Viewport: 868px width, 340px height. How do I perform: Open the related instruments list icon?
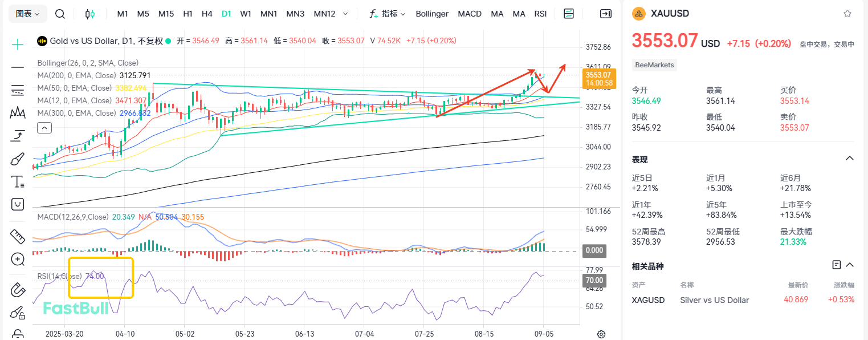point(836,265)
